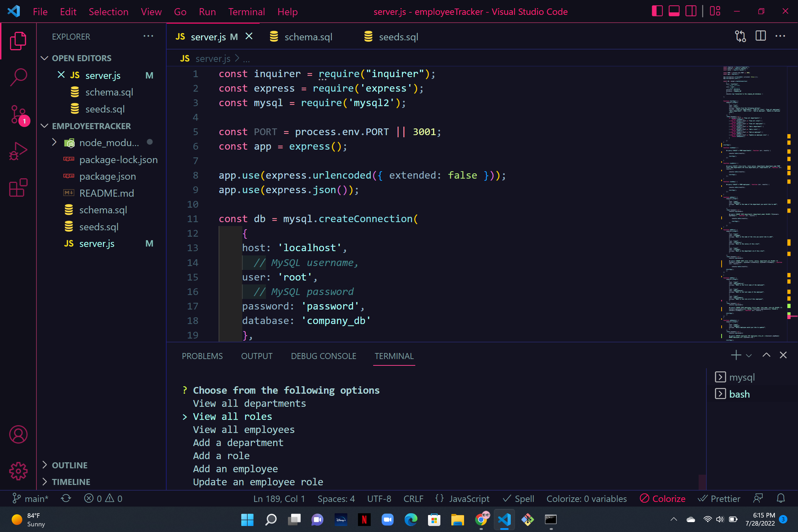Screen dimensions: 798x532
Task: Expand the node_modules folder
Action: point(54,142)
